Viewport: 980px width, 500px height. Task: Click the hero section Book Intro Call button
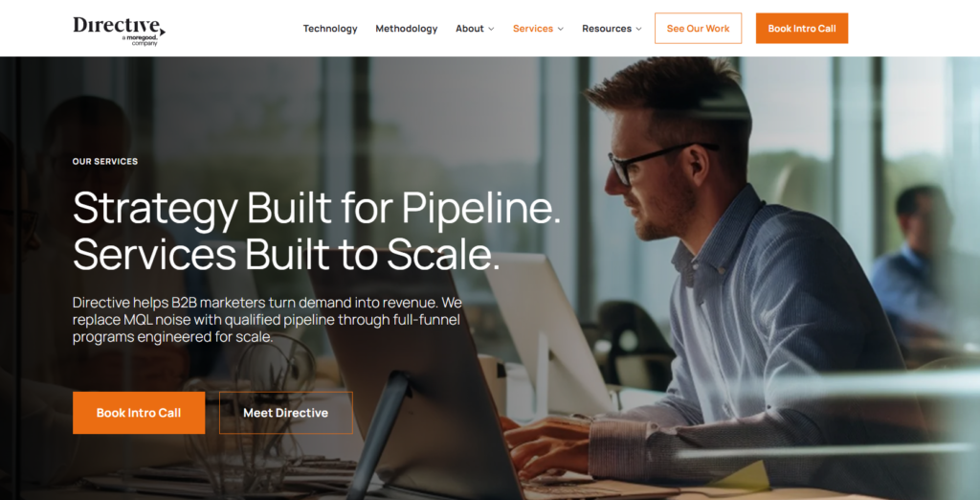[139, 413]
